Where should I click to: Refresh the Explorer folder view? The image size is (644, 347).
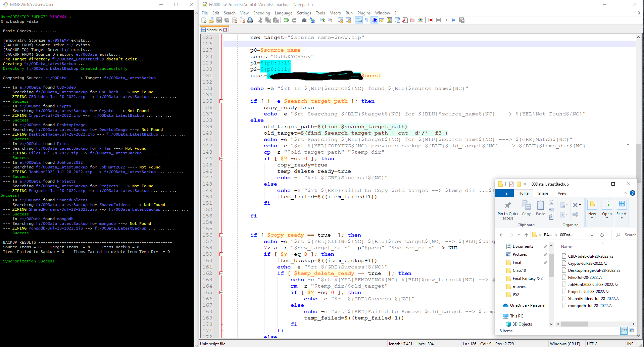602,235
